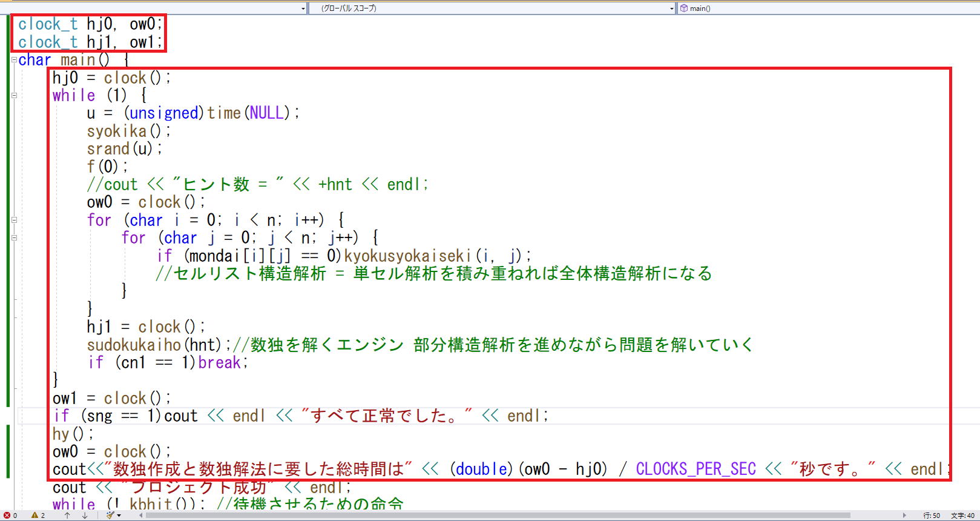Collapse the inner for loop over j
The image size is (980, 521).
tap(14, 237)
